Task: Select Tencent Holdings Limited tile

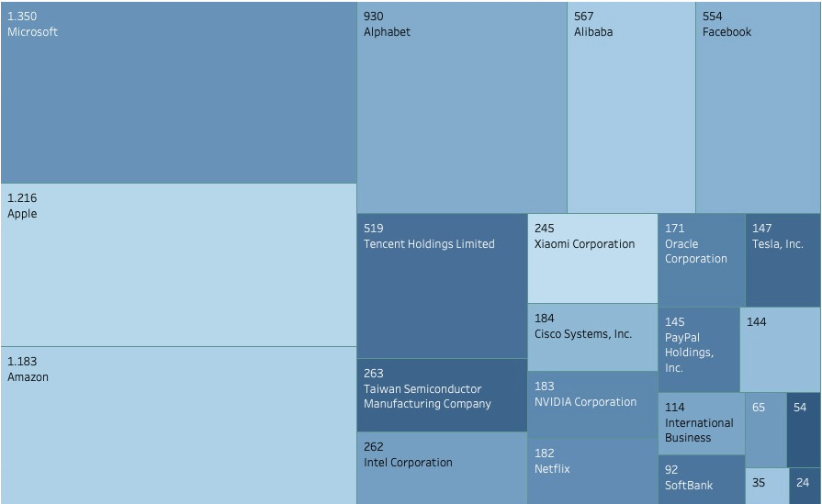Action: [x=442, y=286]
